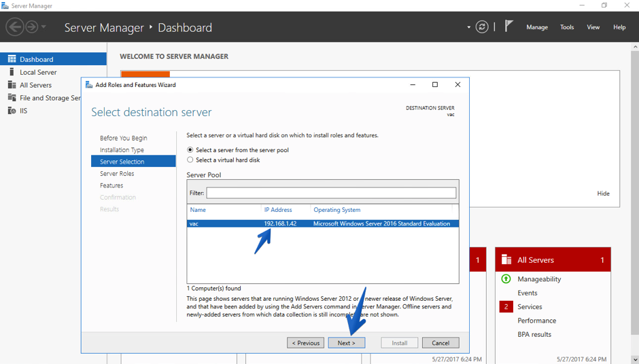Click the red '2' Services alert badge

(x=506, y=306)
